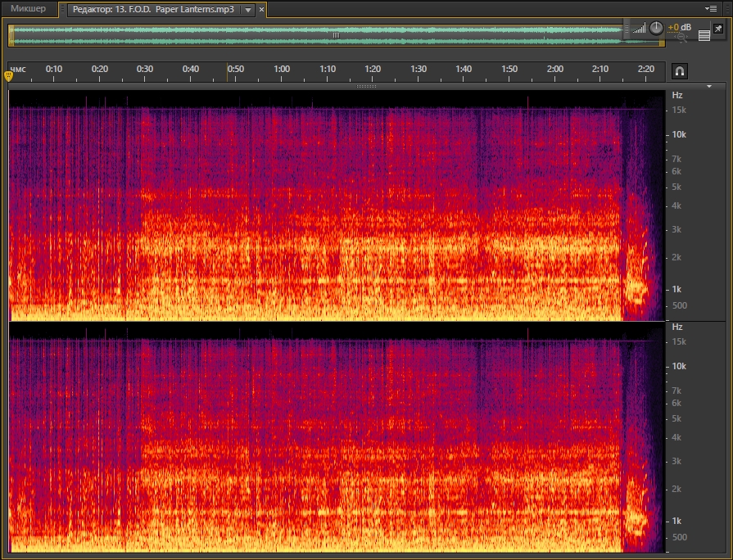Click the stacked channels icon near dB
This screenshot has height=560, width=733.
tap(704, 36)
